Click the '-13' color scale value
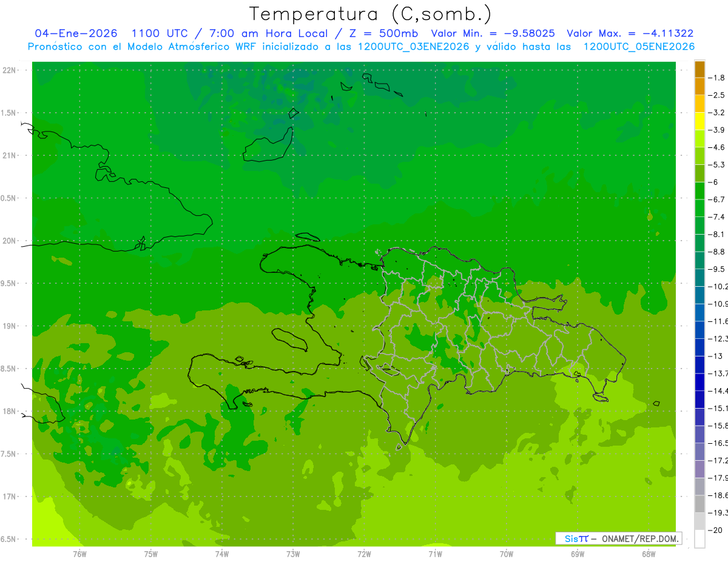The width and height of the screenshot is (728, 562). pos(715,356)
